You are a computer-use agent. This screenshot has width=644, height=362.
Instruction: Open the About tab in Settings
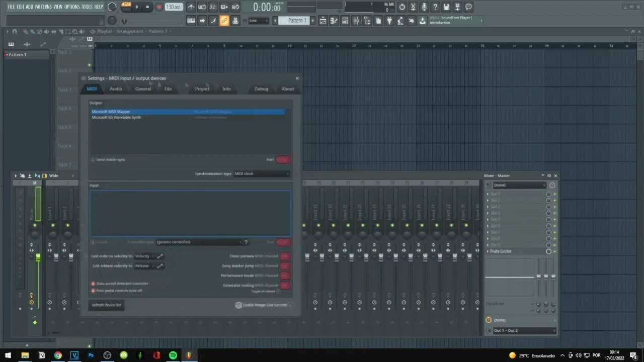point(287,89)
